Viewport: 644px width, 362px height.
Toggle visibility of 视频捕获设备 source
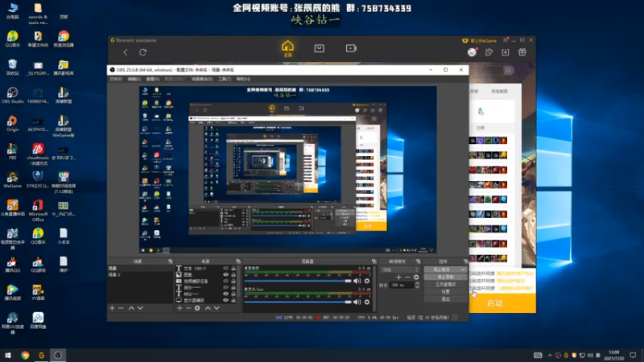coord(225,281)
